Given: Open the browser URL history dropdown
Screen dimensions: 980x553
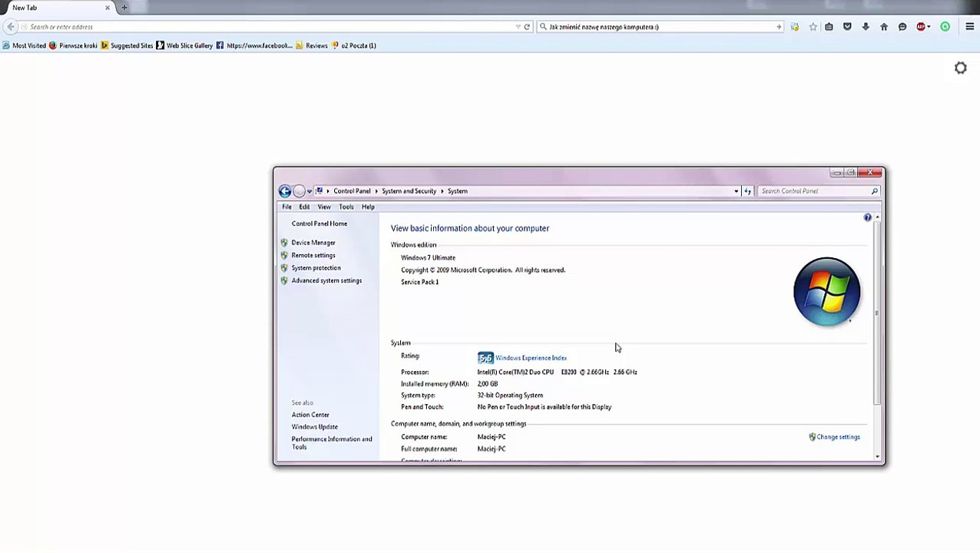Looking at the screenshot, I should pyautogui.click(x=518, y=27).
